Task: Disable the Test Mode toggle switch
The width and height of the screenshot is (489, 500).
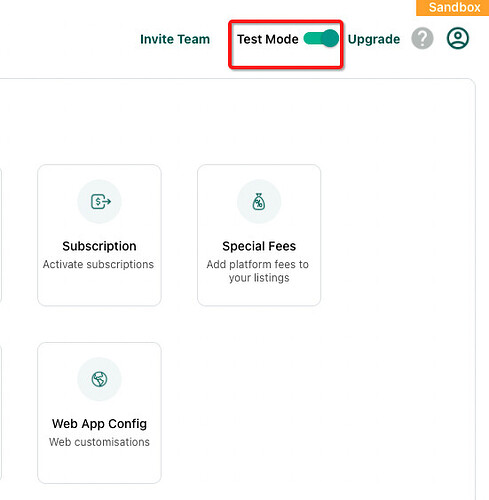Action: (x=321, y=38)
